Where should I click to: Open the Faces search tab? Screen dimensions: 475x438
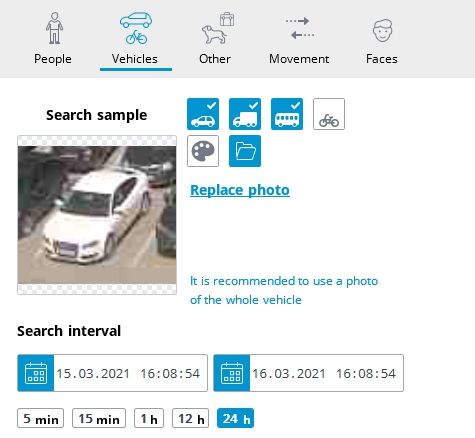[x=382, y=38]
